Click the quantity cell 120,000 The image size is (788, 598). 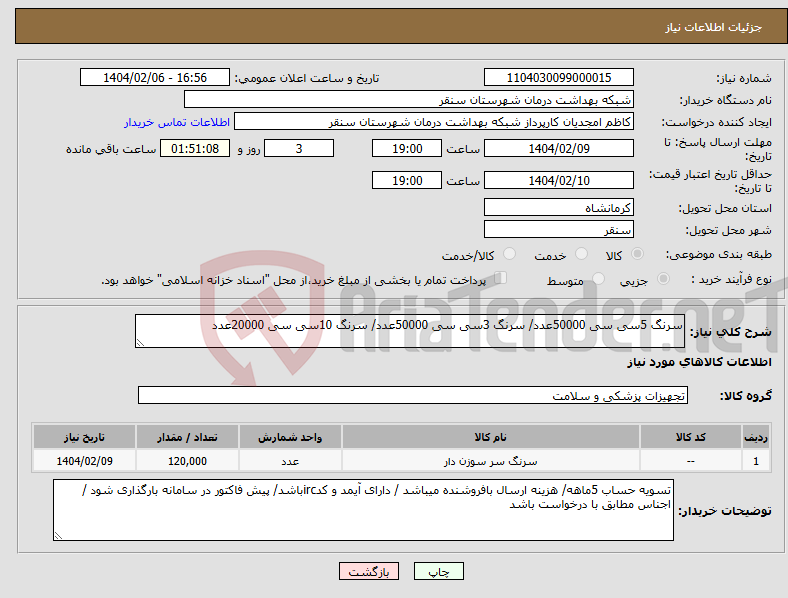click(x=187, y=461)
